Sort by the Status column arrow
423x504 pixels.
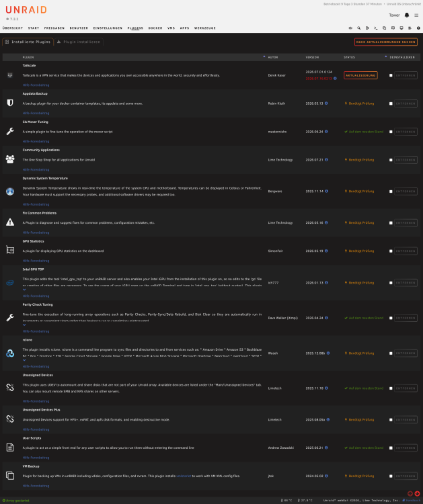pyautogui.click(x=386, y=56)
